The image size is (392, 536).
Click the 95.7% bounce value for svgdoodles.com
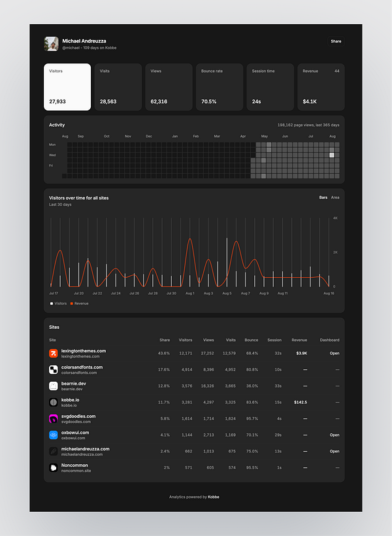[x=252, y=419]
